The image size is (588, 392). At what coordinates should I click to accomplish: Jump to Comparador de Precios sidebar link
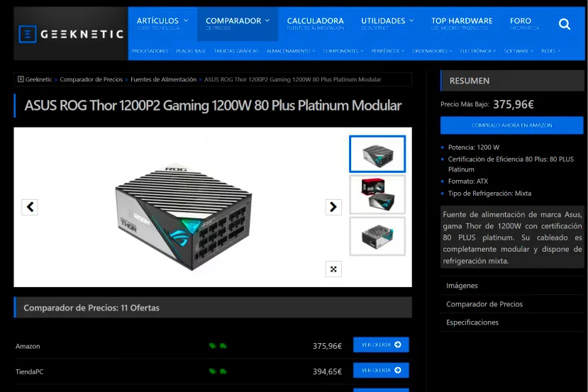(x=484, y=304)
